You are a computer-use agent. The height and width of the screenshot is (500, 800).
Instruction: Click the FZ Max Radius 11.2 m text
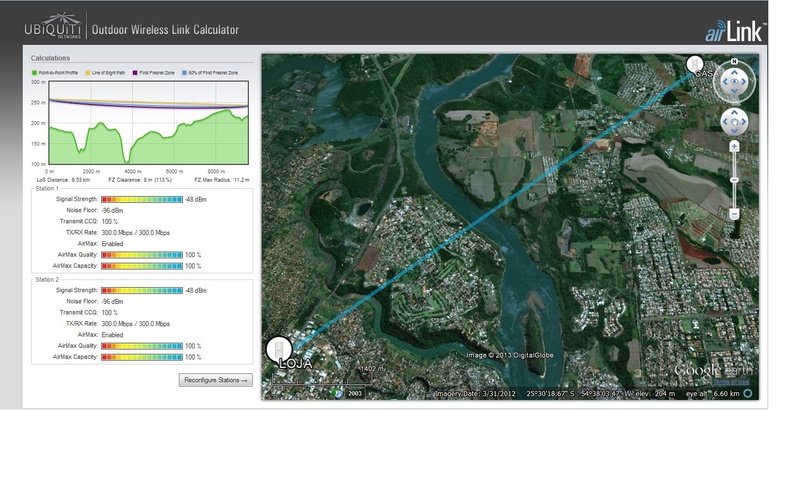222,180
